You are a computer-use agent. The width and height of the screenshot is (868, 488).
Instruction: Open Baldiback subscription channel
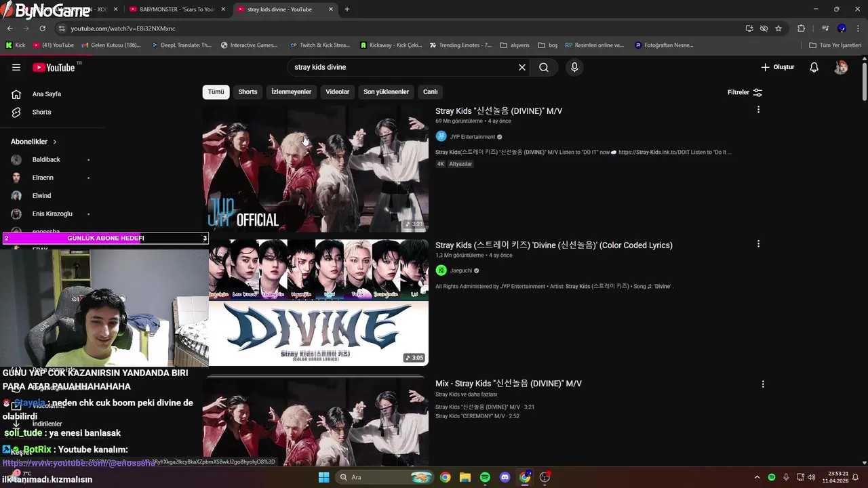(x=46, y=159)
